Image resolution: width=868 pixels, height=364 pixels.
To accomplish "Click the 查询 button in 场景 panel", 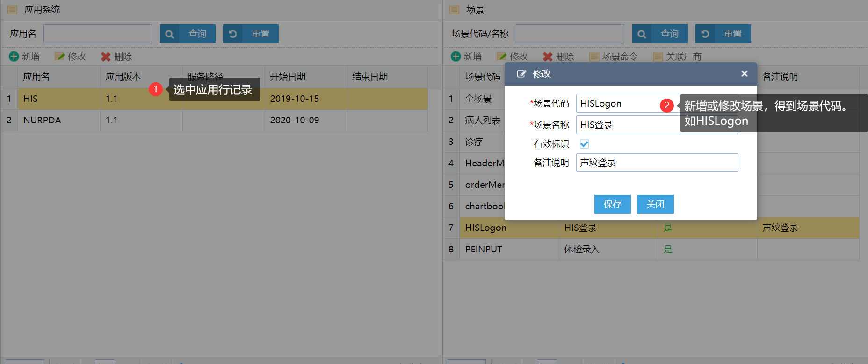I will (660, 34).
